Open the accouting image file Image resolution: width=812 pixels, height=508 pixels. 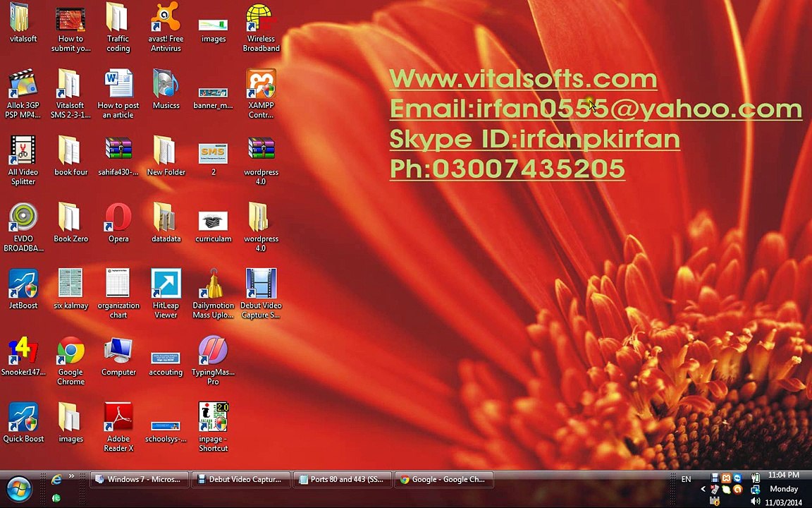click(166, 363)
